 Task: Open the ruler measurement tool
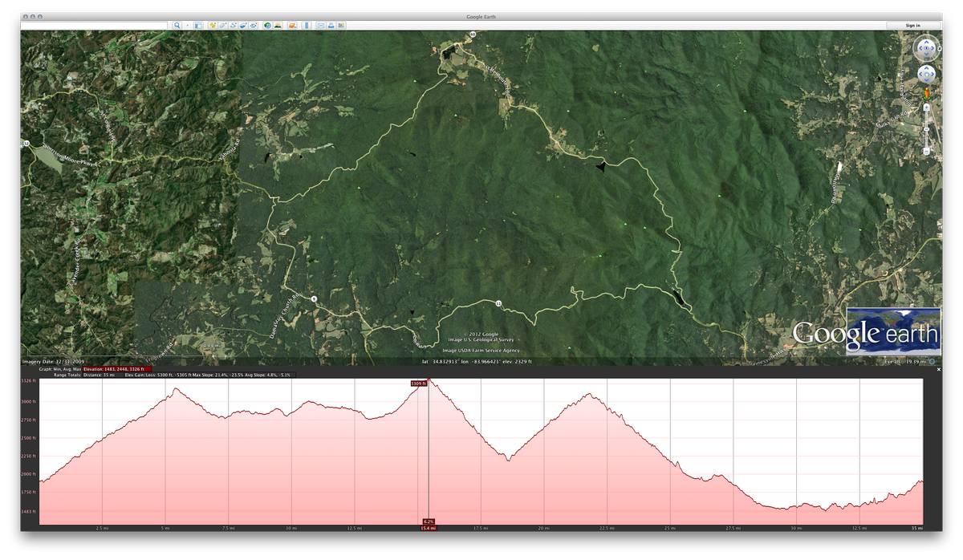(x=307, y=26)
